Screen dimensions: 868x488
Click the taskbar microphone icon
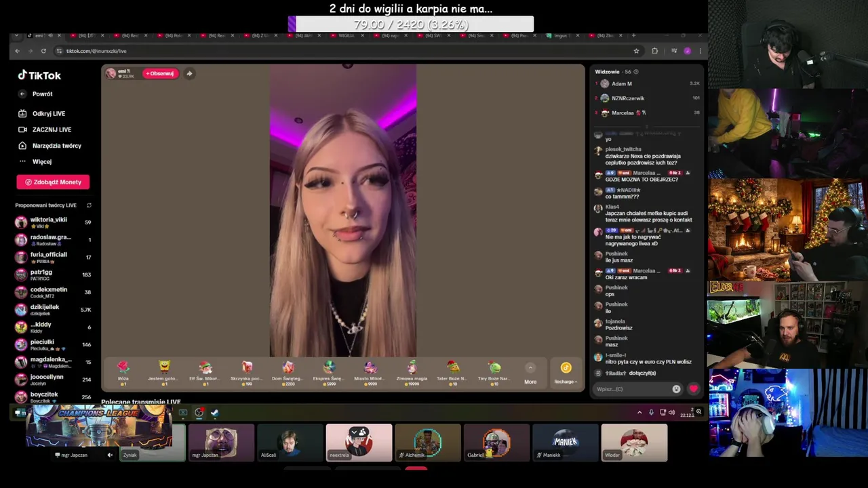coord(651,412)
